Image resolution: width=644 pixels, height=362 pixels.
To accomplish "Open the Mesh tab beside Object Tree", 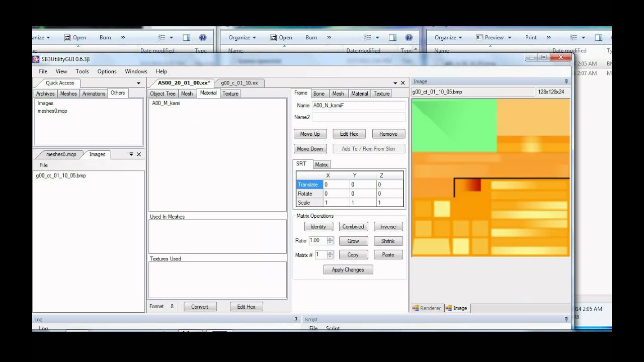I will 187,94.
